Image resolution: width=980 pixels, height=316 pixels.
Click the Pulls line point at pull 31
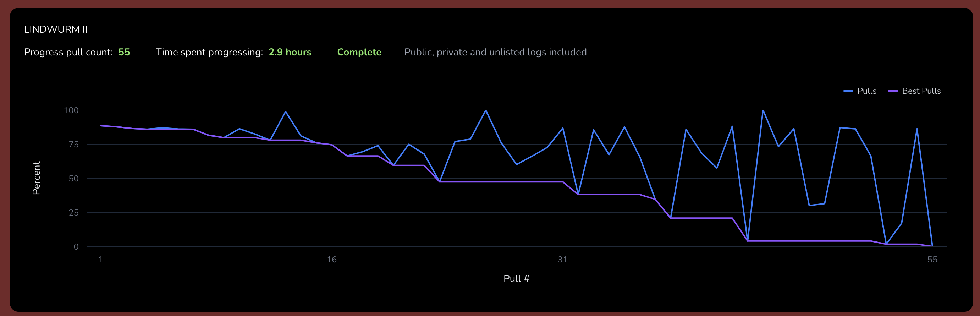563,128
